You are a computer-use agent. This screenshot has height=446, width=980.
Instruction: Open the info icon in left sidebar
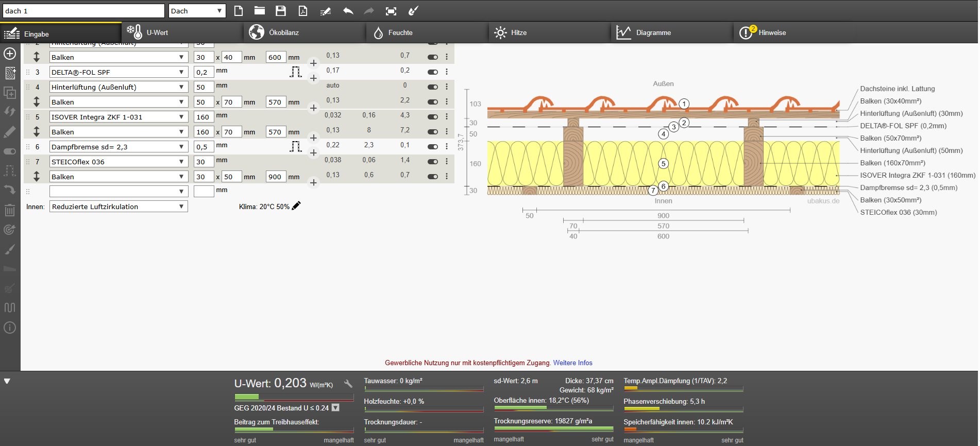tap(10, 328)
